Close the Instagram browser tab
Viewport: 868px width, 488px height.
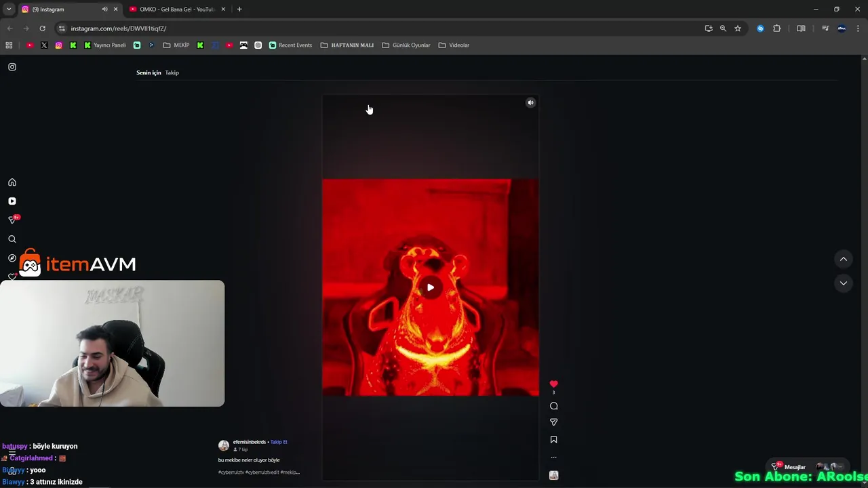click(115, 9)
